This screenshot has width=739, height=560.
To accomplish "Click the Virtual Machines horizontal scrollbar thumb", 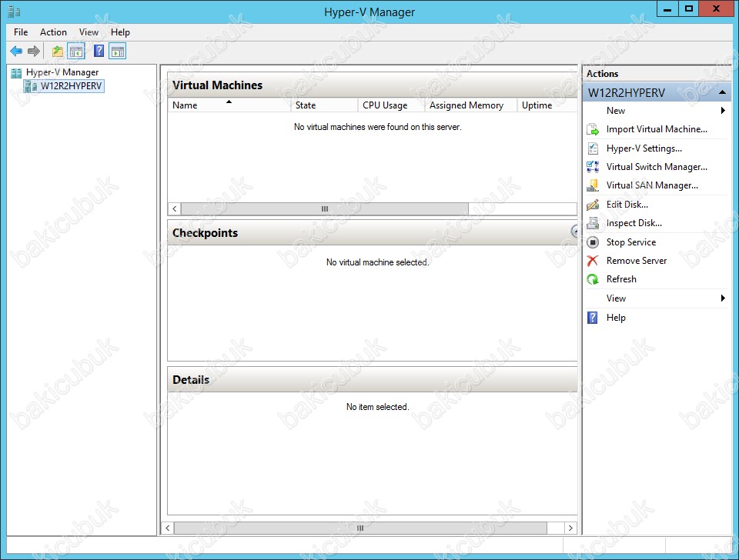I will [x=325, y=208].
